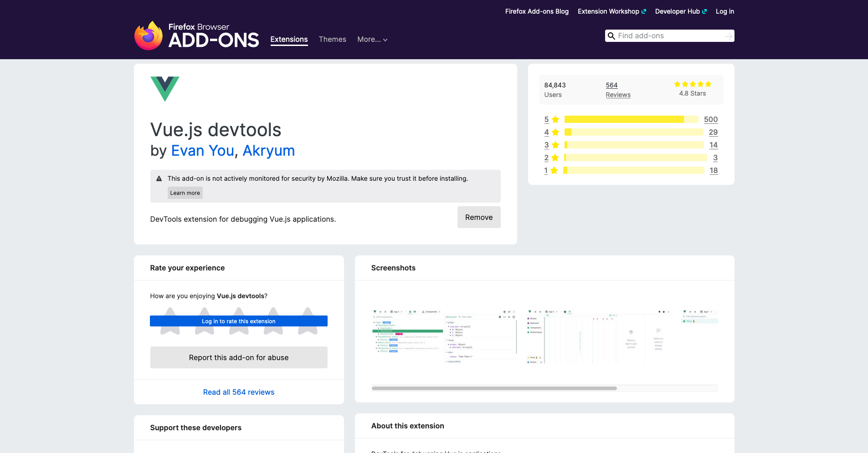Screen dimensions: 868x453
Task: Click the search magnifier icon
Action: 611,36
